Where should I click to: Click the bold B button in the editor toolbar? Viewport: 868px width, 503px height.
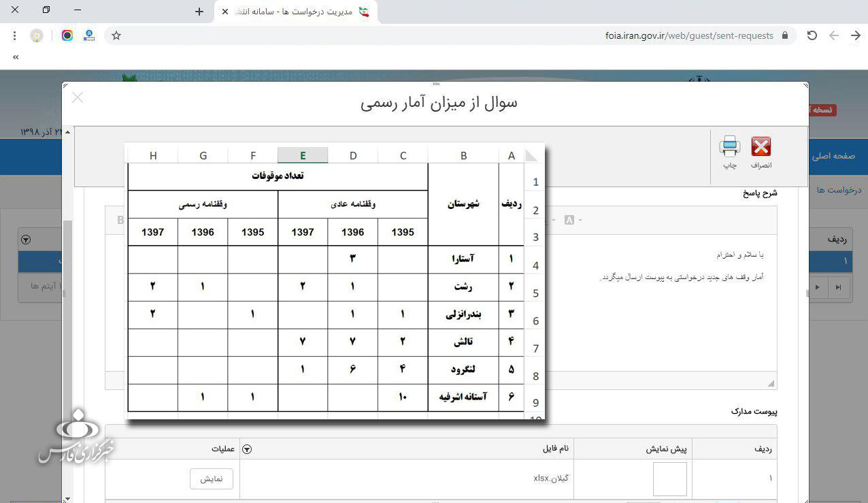(121, 220)
